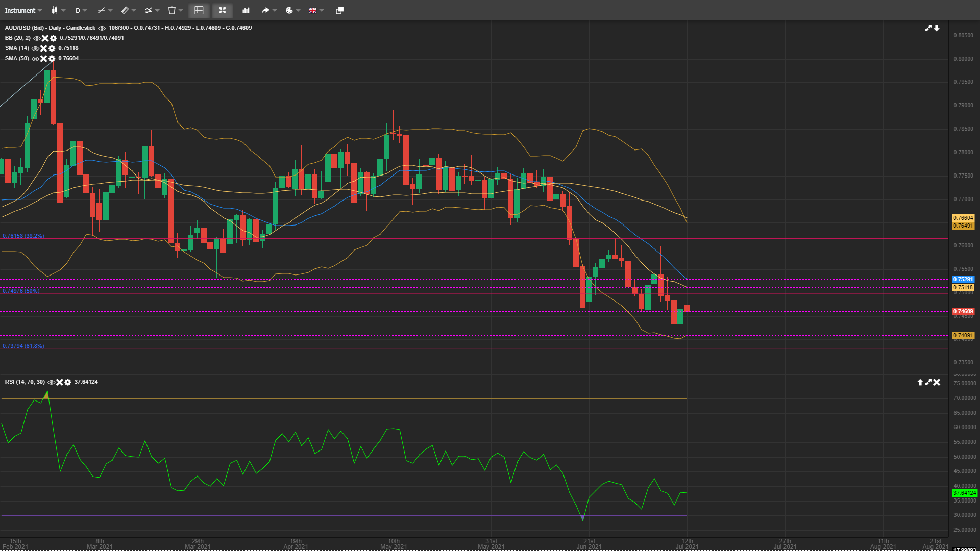The image size is (980, 551).
Task: Click the share arrow icon
Action: [265, 10]
